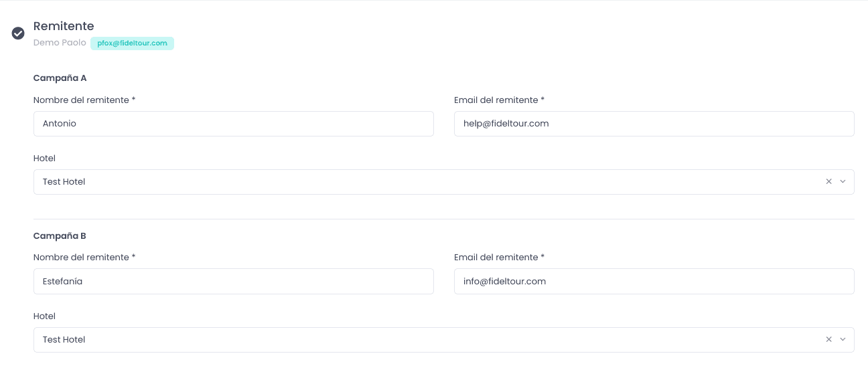
Task: Click Campaña B Email del remitente label
Action: [499, 258]
